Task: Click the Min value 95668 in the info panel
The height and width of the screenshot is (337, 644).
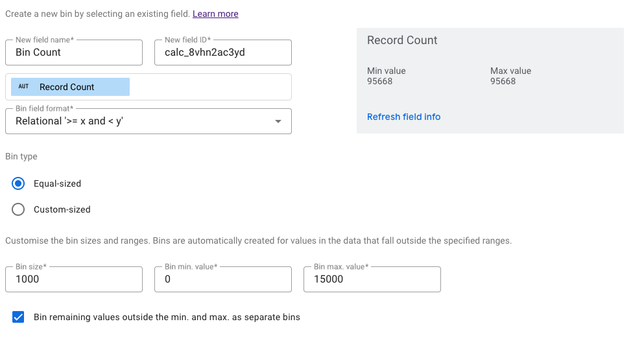Action: (x=380, y=81)
